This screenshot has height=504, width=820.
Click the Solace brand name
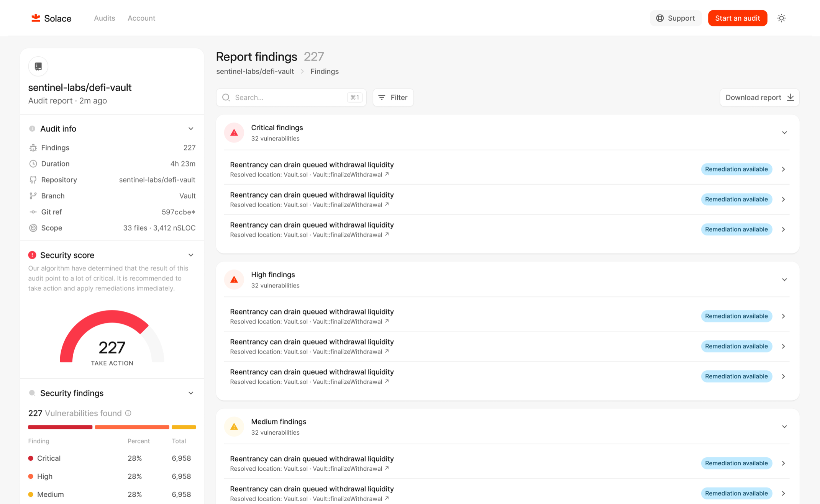tap(58, 18)
